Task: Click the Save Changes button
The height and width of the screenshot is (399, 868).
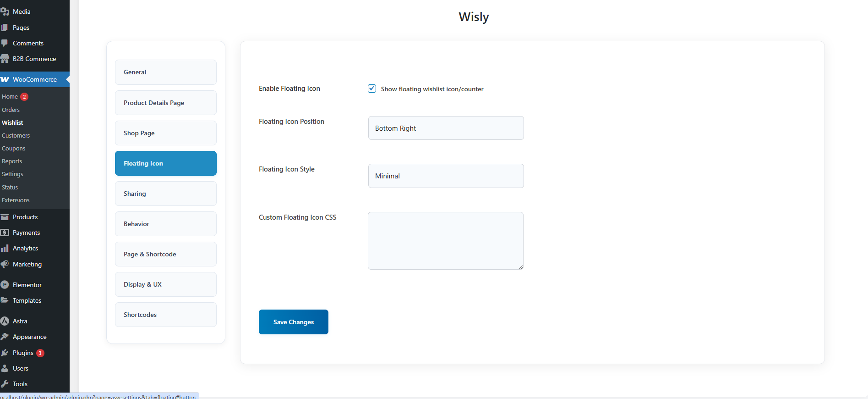Action: point(293,322)
